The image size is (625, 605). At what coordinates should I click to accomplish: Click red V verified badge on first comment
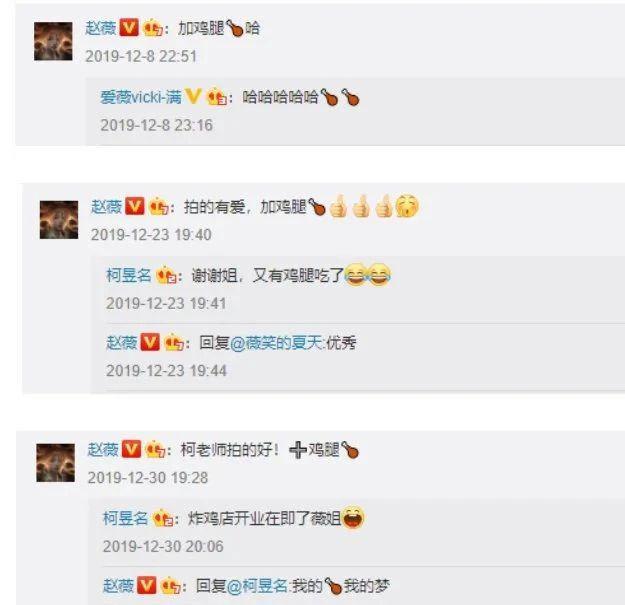(x=129, y=28)
